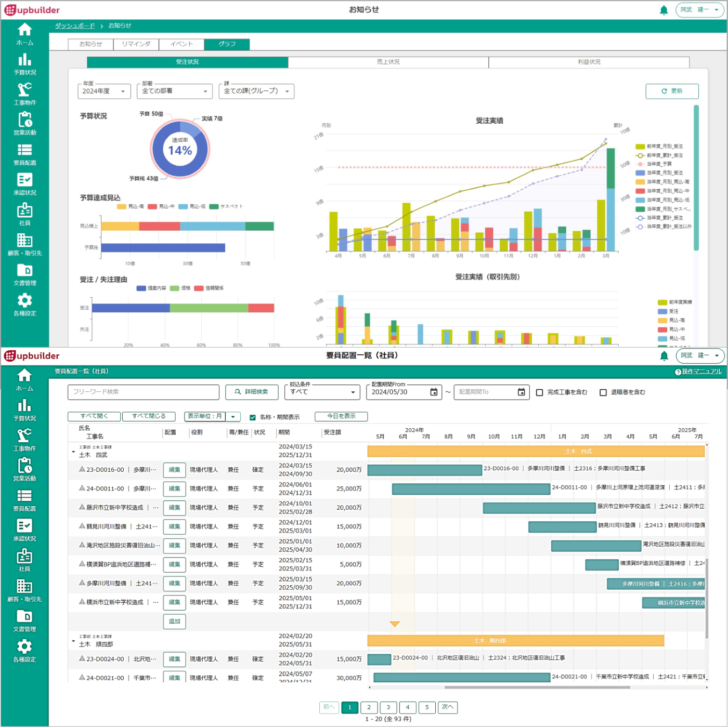Open 各種設定 gear icon in the 要員配置一覧 sidebar
728x727 pixels.
coord(24,647)
